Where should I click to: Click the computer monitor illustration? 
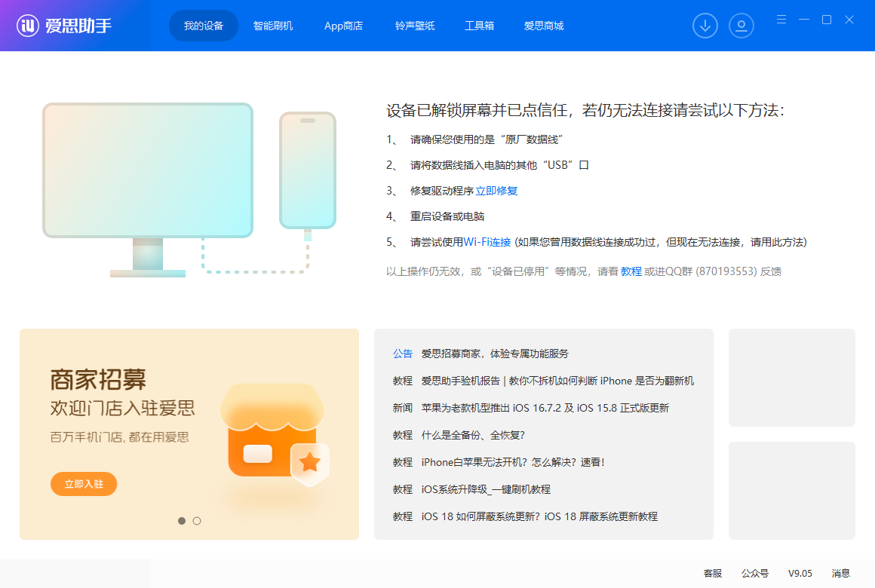click(x=148, y=171)
